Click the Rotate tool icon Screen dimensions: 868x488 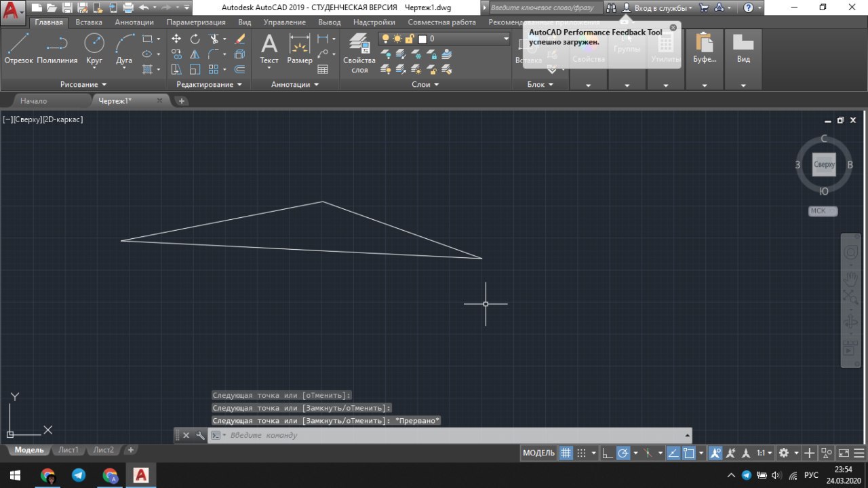point(195,39)
